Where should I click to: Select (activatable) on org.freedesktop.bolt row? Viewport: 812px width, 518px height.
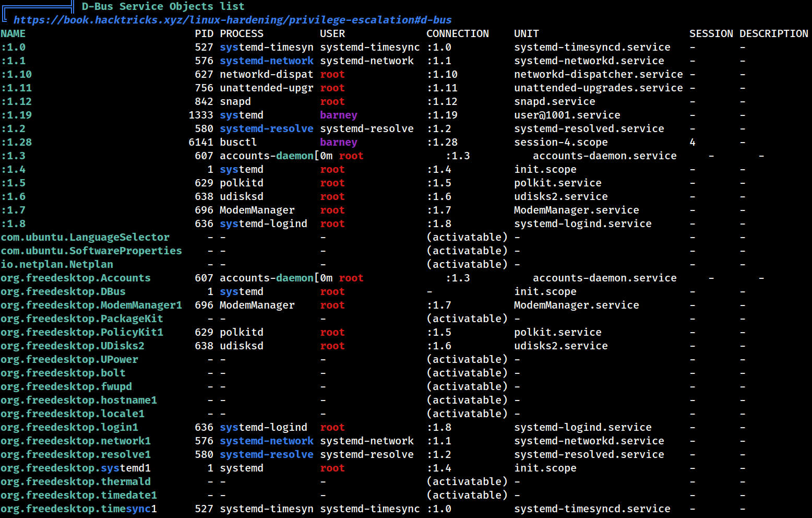[467, 373]
